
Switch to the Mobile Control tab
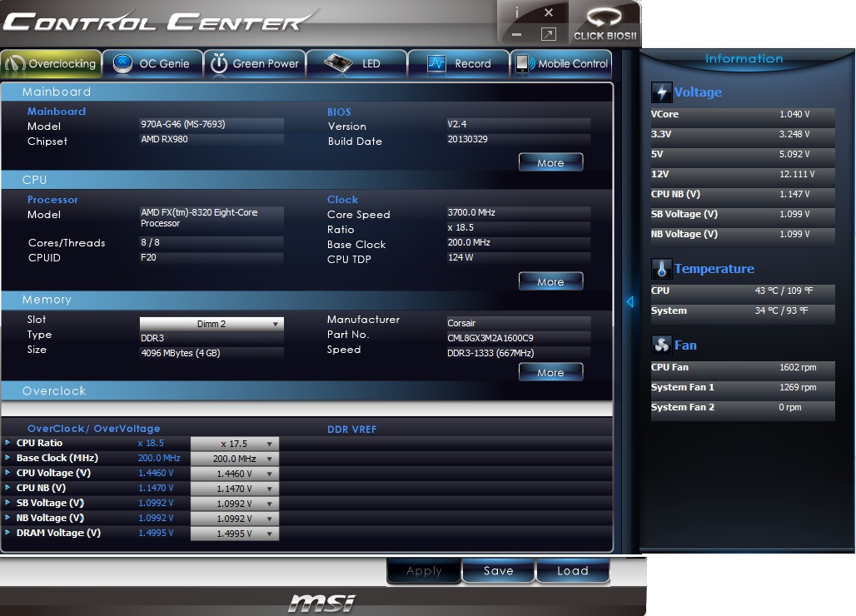tap(561, 64)
